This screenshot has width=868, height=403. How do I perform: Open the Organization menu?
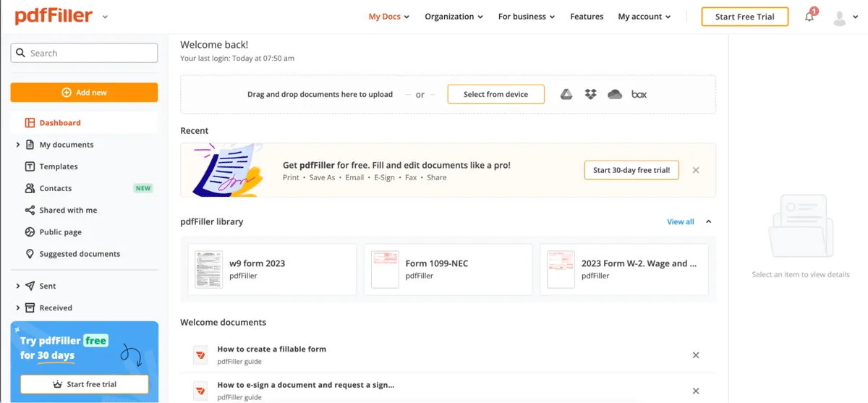click(x=454, y=17)
